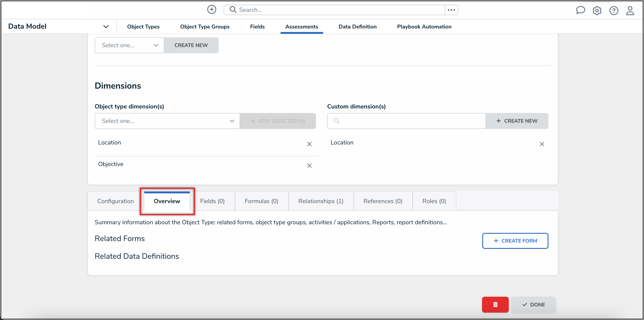Click the red trash delete button
Image resolution: width=644 pixels, height=320 pixels.
pyautogui.click(x=495, y=304)
